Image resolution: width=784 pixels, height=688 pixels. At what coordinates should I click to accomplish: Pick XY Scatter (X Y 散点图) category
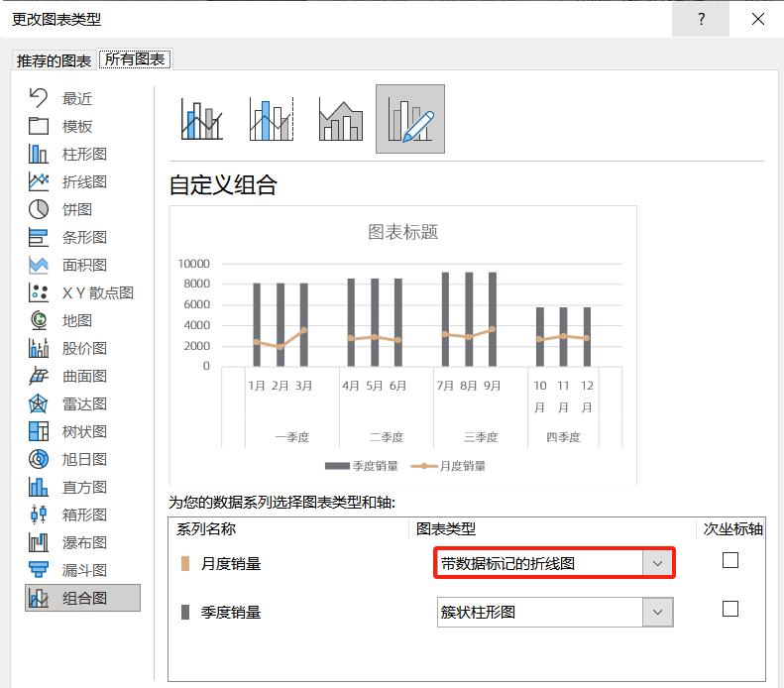pos(82,292)
